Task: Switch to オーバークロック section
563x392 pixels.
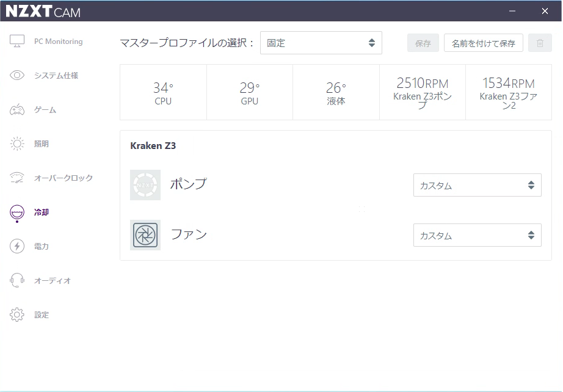Action: tap(64, 178)
